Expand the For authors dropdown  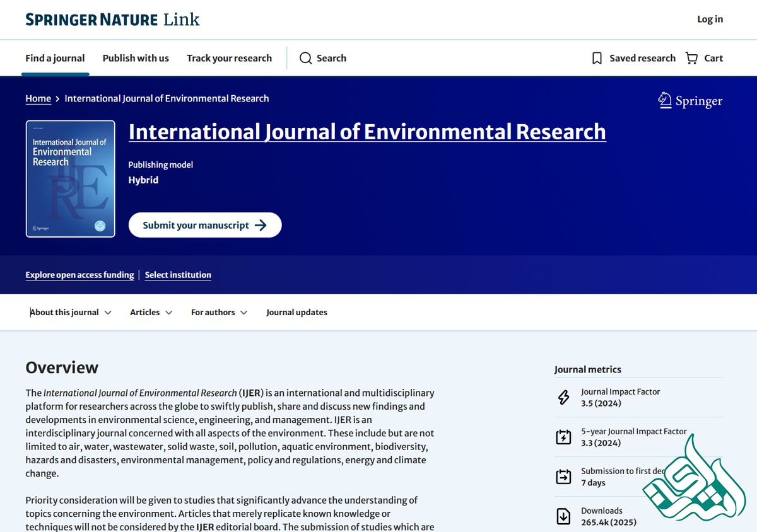point(218,312)
